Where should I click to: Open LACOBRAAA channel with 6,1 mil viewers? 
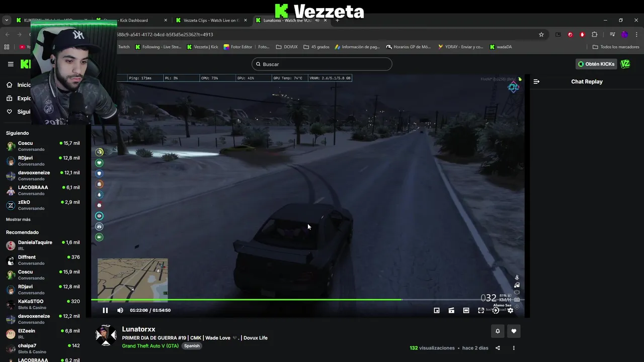pos(43,190)
